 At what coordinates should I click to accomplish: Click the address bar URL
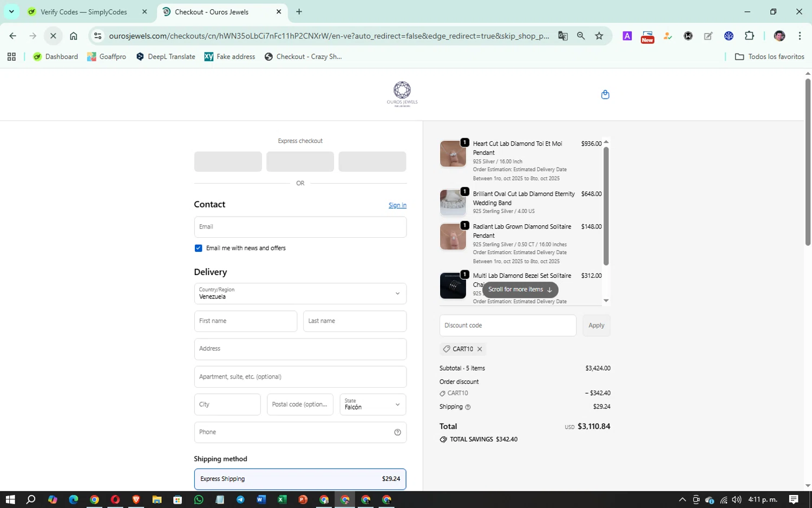329,36
